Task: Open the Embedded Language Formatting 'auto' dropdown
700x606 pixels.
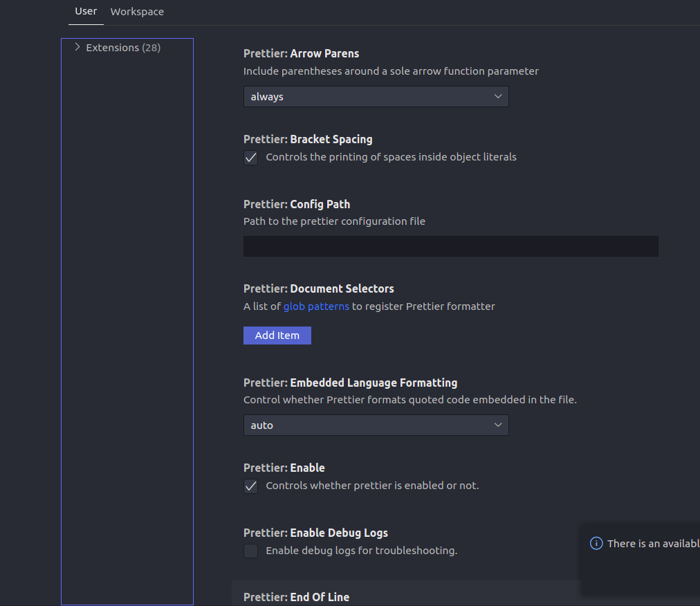Action: click(376, 425)
